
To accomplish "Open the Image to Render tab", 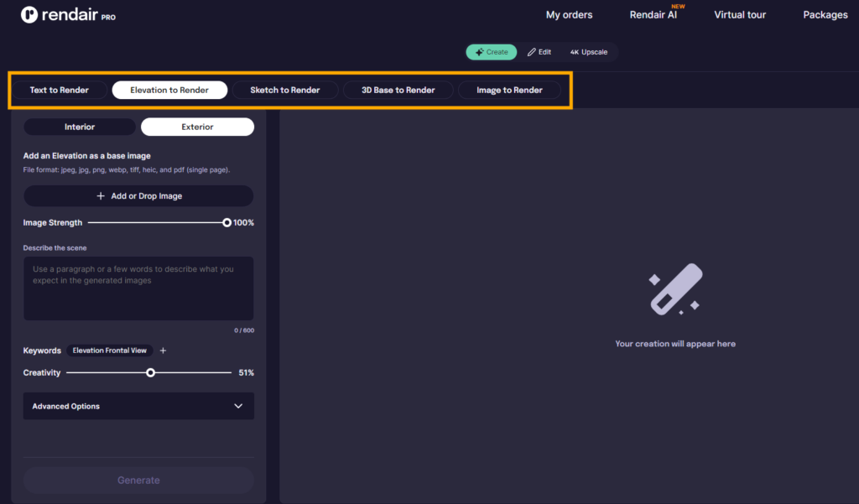I will [509, 90].
